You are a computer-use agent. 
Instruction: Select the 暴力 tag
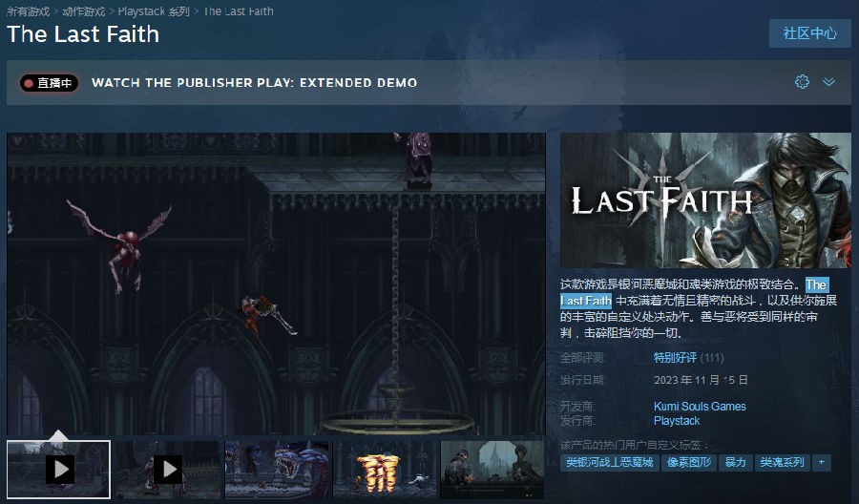click(x=735, y=462)
